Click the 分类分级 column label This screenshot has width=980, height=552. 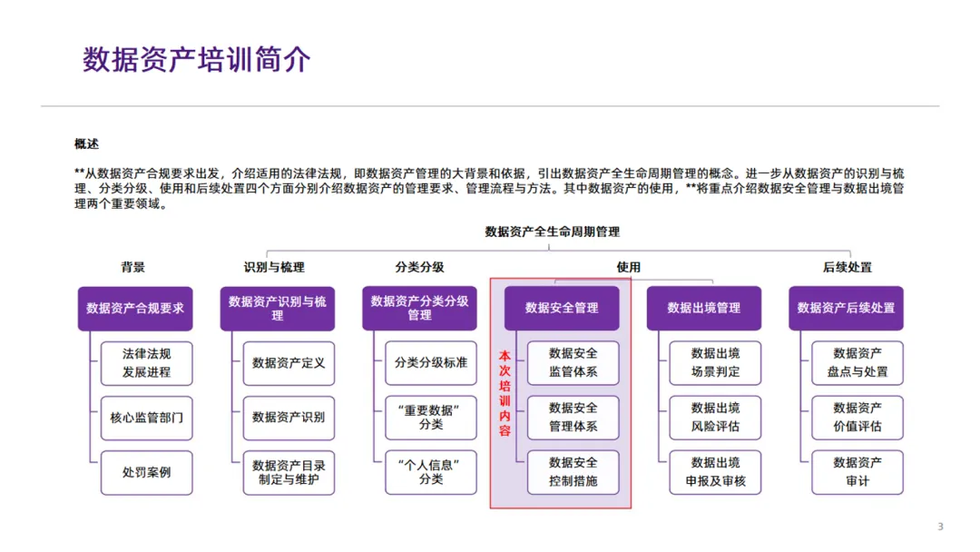[419, 267]
